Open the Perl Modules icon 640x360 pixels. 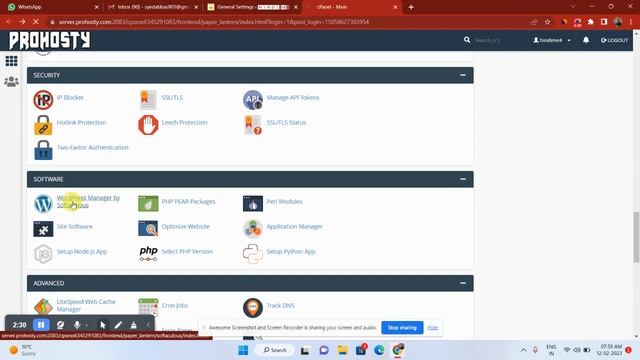click(x=253, y=204)
